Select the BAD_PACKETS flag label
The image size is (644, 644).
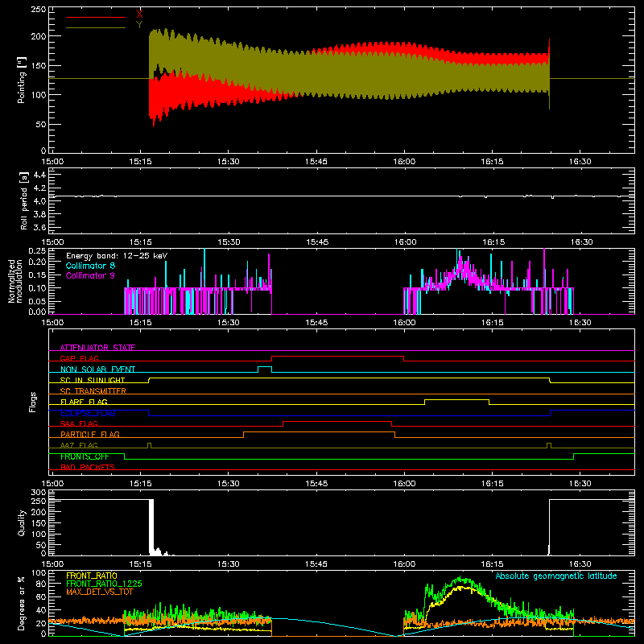[x=88, y=467]
